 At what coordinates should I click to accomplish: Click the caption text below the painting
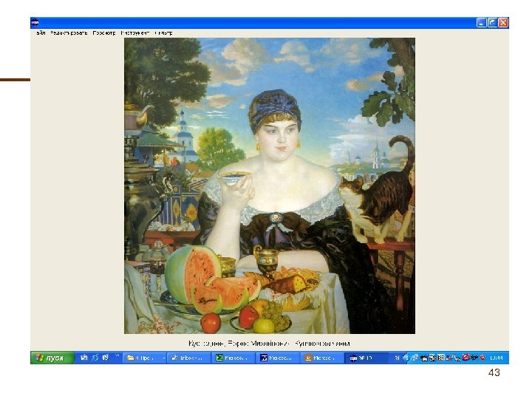tap(269, 344)
